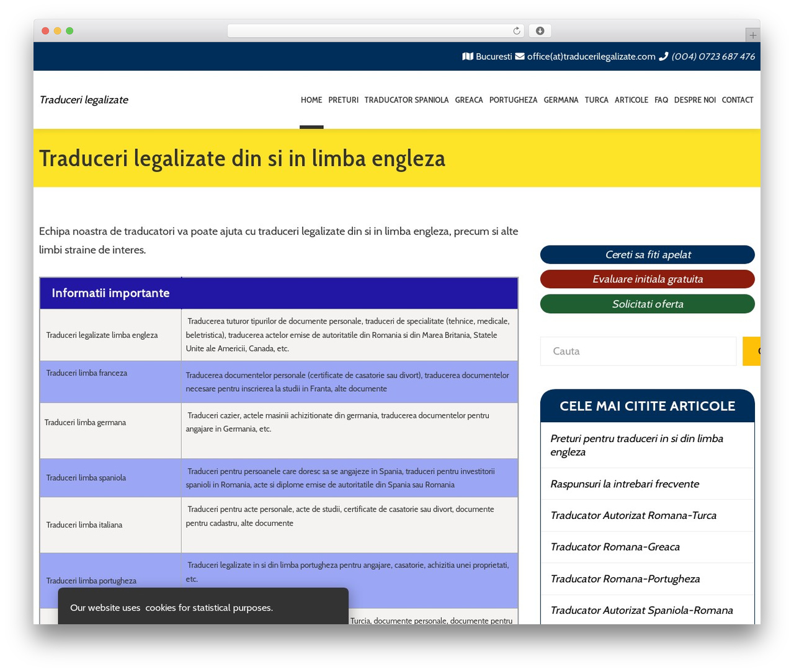Click 'Traduceri limba germana' table cell
The width and height of the screenshot is (794, 672).
click(x=110, y=431)
